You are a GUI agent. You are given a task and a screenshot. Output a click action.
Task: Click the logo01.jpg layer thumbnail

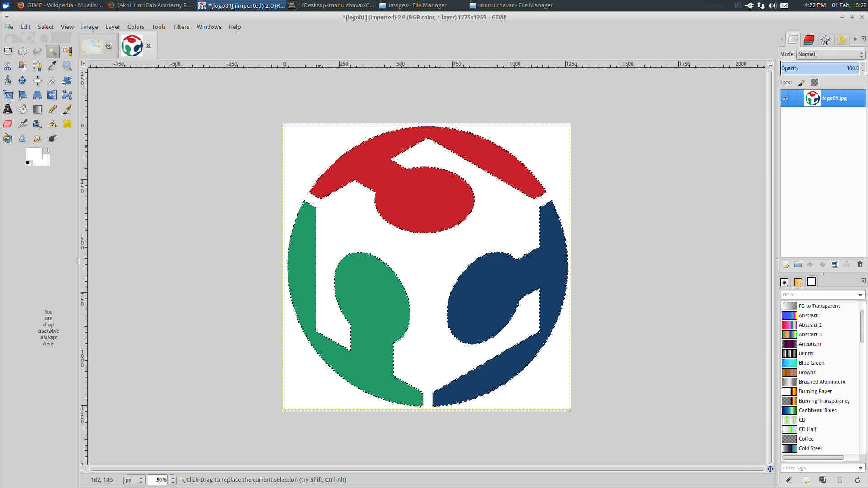[812, 99]
